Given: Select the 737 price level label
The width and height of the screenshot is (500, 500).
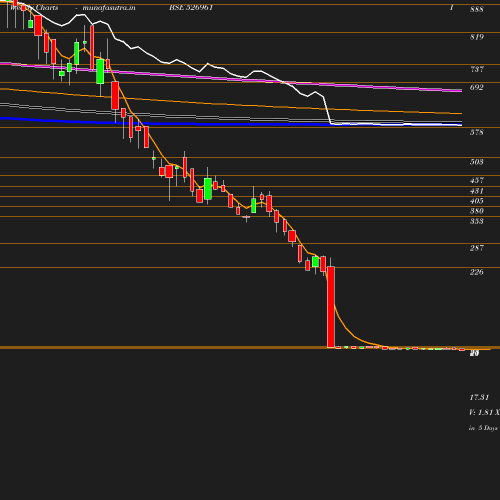Looking at the screenshot, I should (477, 69).
